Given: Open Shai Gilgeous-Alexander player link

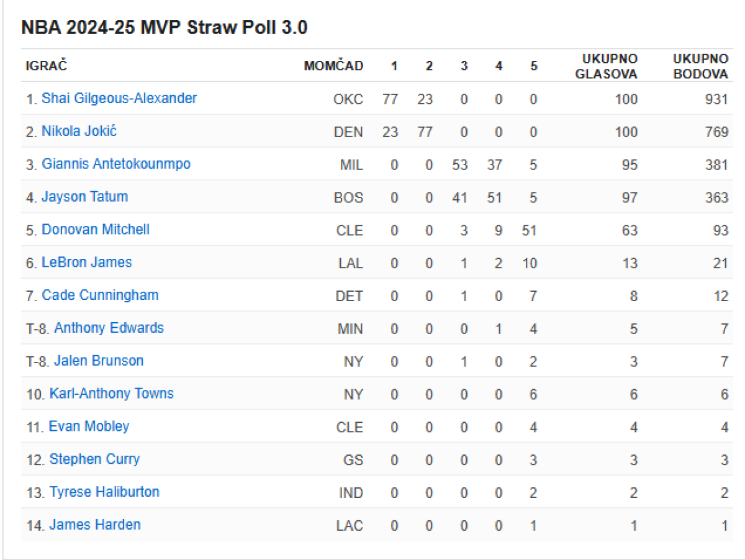Looking at the screenshot, I should pyautogui.click(x=119, y=98).
